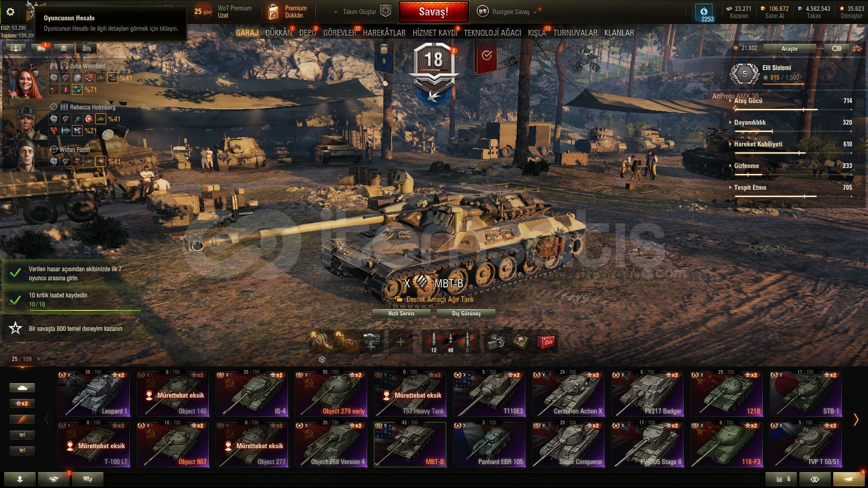Expand the Rastgele Savaş battle mode dropdown
Viewport: 868px width, 488px height.
pyautogui.click(x=535, y=12)
